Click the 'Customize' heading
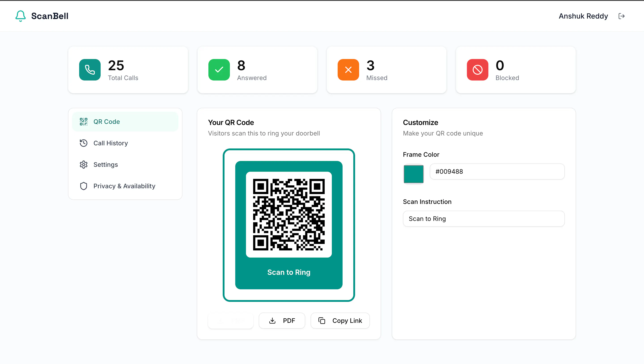The width and height of the screenshot is (644, 364). click(x=420, y=123)
